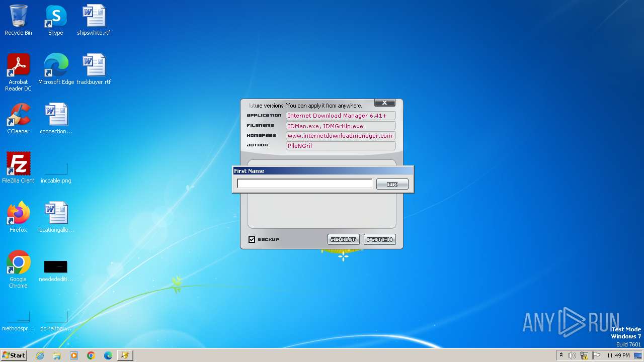Open the shipswhite.rtf document icon
Viewport: 644px width, 362px height.
point(94,20)
